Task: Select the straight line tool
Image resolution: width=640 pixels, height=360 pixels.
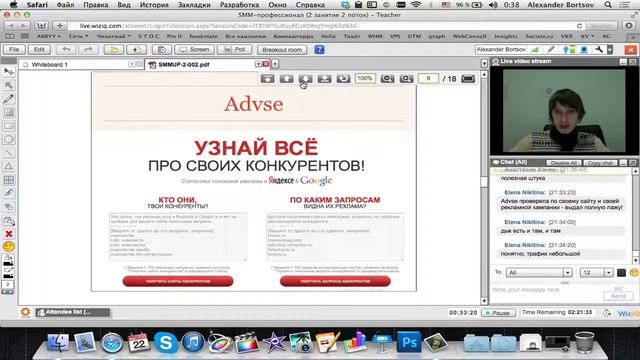Action: pyautogui.click(x=9, y=153)
